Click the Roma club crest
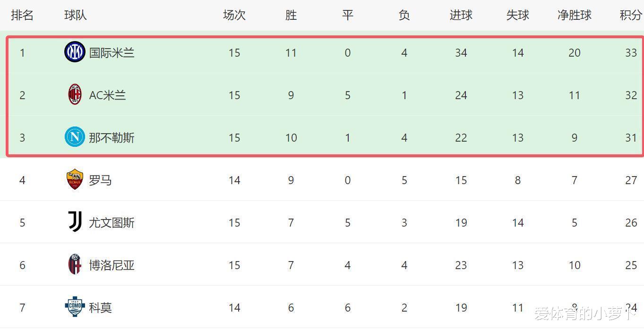 click(x=75, y=180)
